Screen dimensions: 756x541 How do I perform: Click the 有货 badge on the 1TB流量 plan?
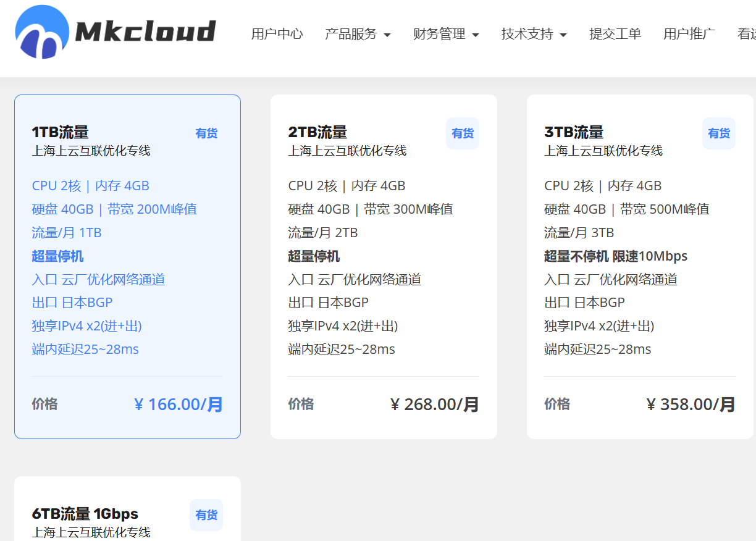point(206,133)
